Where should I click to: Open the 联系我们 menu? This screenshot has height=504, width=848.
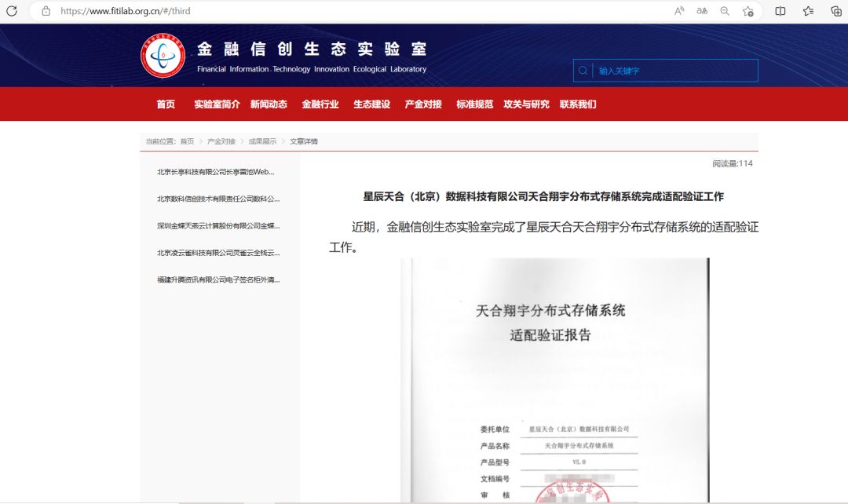[x=578, y=104]
